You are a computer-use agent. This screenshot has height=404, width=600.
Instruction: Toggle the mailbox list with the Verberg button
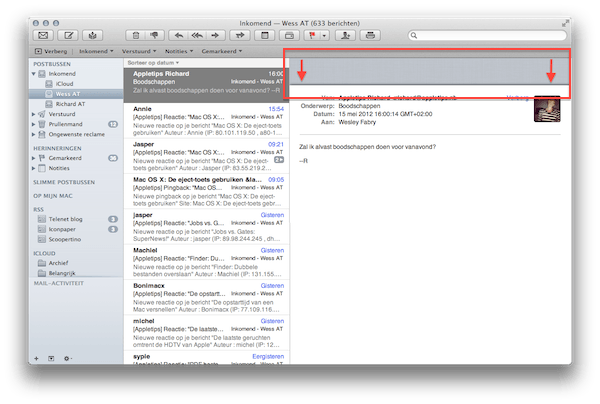(x=51, y=51)
